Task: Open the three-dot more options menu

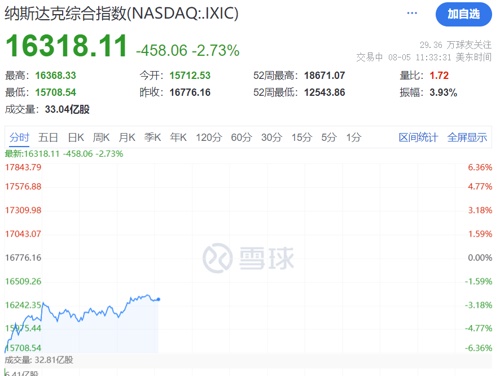Action: [412, 13]
